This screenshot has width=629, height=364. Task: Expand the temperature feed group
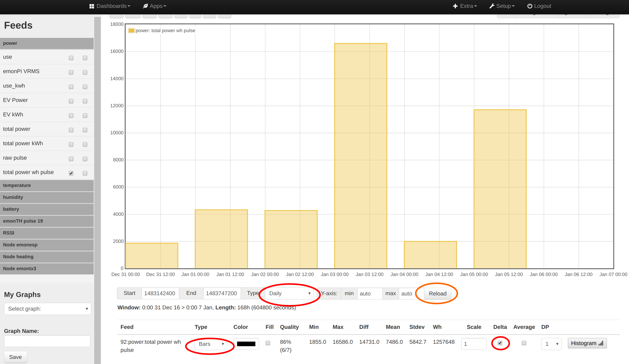click(x=47, y=186)
